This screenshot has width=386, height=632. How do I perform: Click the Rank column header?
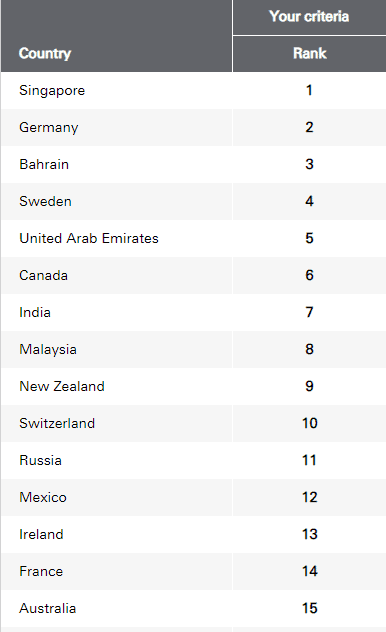tap(309, 53)
